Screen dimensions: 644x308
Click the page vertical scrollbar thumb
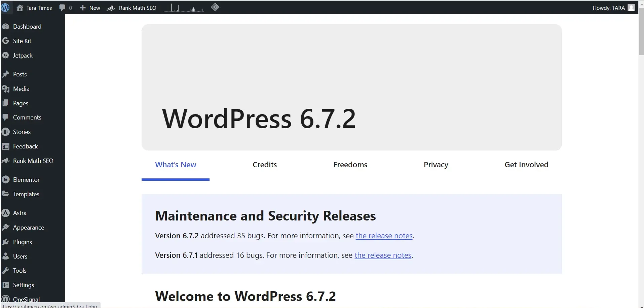pos(641,32)
